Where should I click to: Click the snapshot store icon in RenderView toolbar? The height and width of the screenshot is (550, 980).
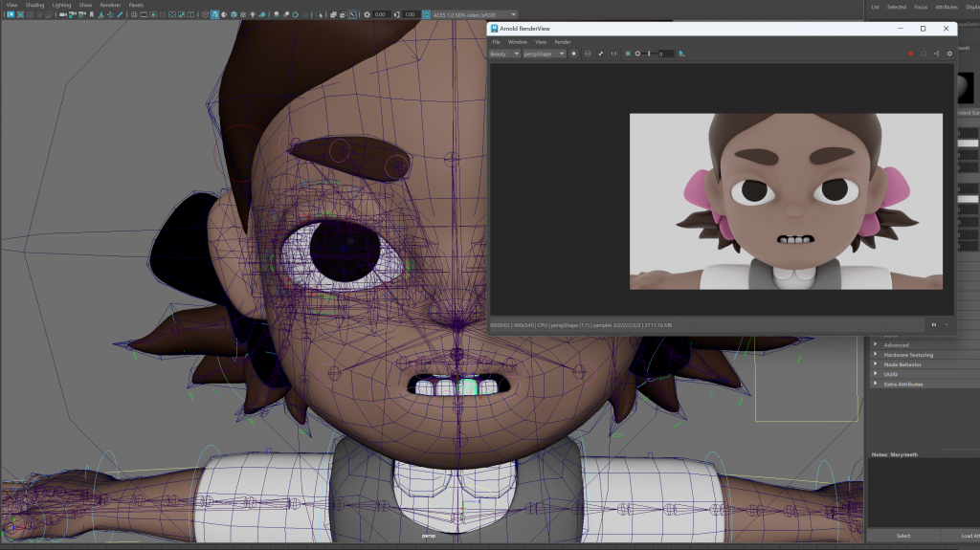click(x=681, y=54)
